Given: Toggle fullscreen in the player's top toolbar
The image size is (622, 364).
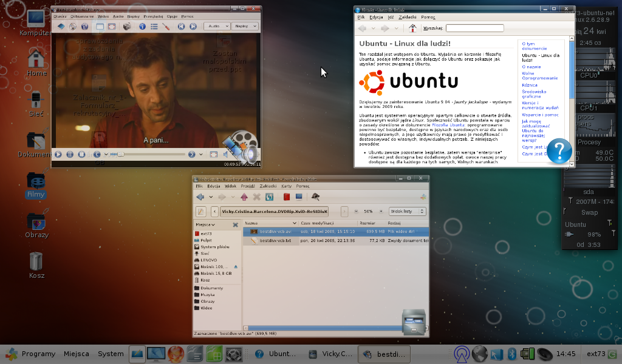Looking at the screenshot, I should click(x=112, y=27).
